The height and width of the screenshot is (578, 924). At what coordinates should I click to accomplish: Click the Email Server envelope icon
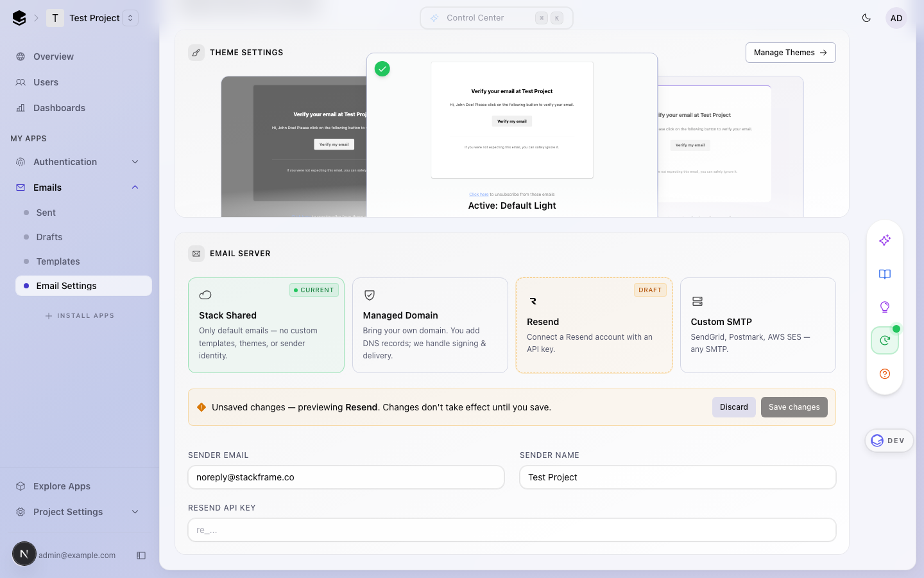[x=196, y=254]
